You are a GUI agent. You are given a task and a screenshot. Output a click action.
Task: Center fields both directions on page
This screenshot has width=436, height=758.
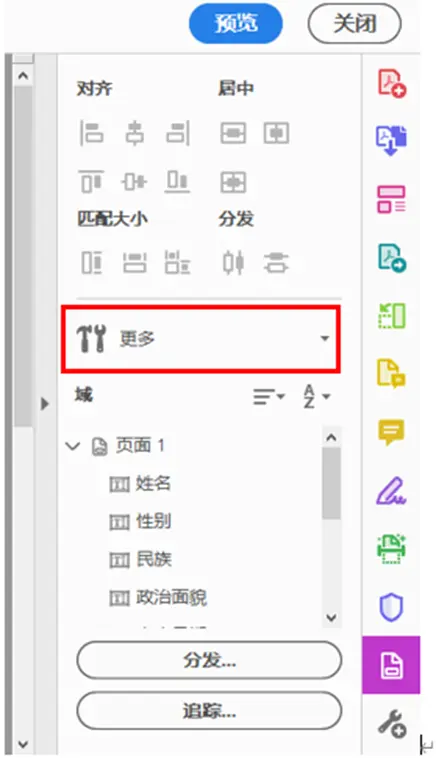coord(233,182)
